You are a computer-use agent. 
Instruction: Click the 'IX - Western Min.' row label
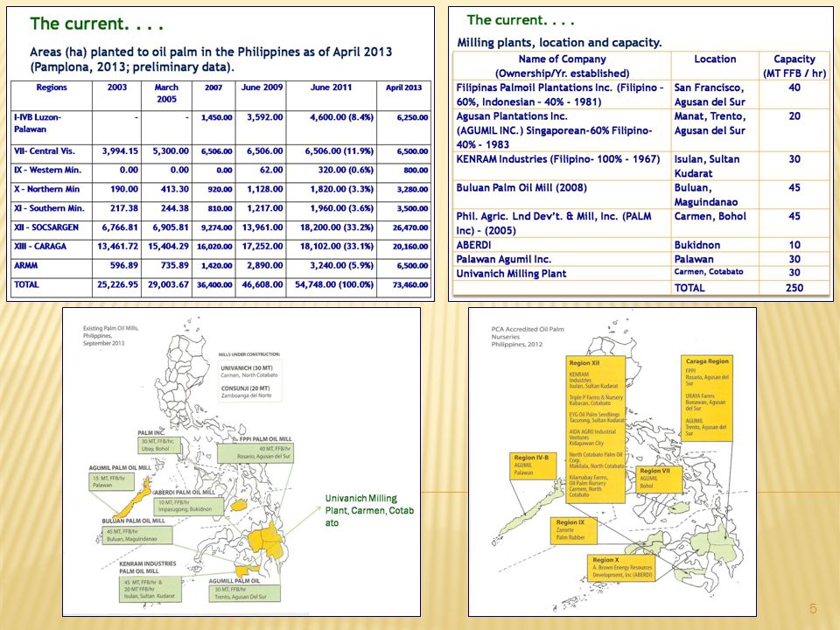pos(47,170)
